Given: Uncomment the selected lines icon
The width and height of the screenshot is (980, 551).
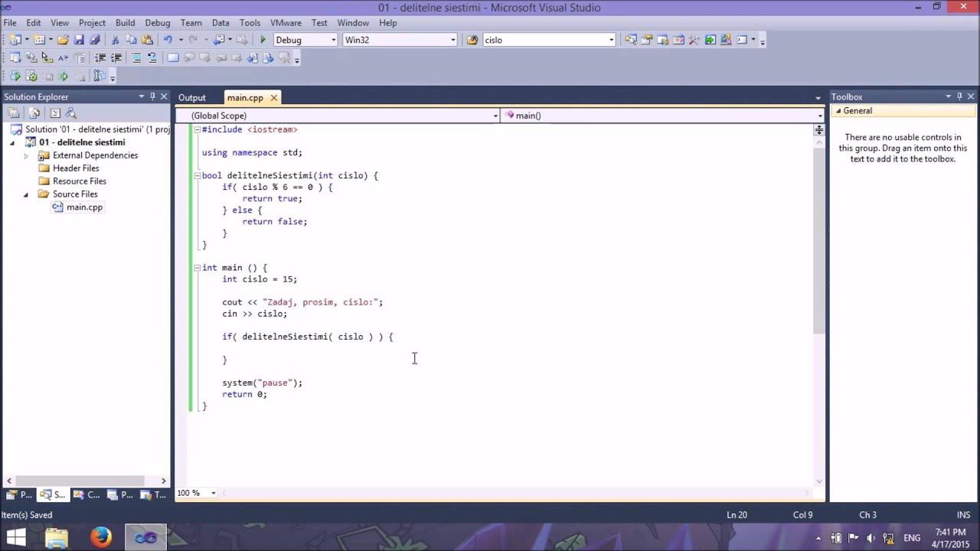Looking at the screenshot, I should (152, 57).
